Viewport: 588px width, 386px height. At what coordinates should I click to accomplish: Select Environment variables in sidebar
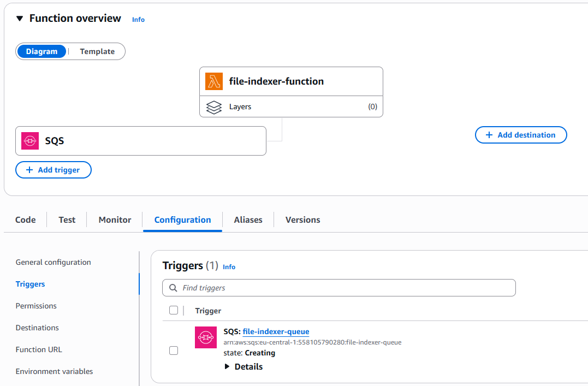click(x=54, y=371)
